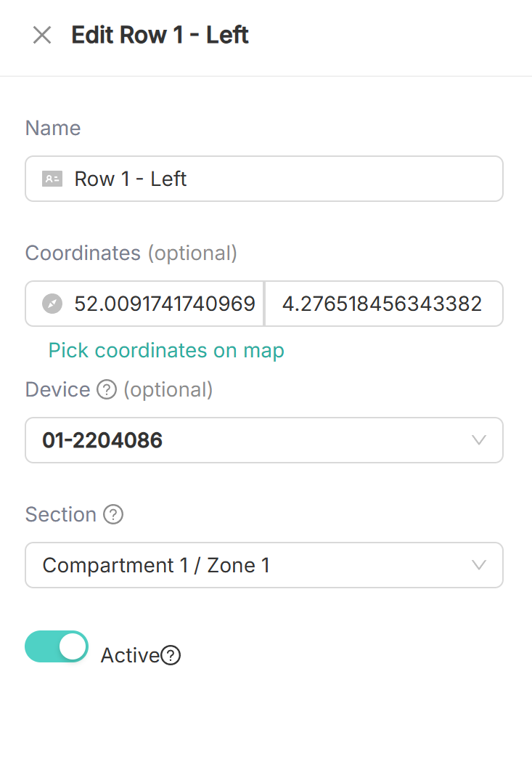Viewport: 532px width, 759px height.
Task: Click the ID card icon in Name field
Action: 52,179
